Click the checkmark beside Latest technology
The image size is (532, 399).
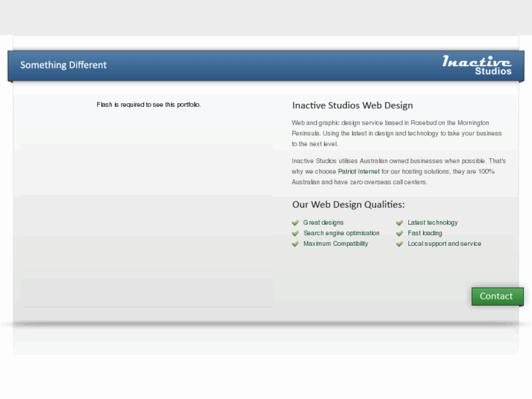click(400, 223)
